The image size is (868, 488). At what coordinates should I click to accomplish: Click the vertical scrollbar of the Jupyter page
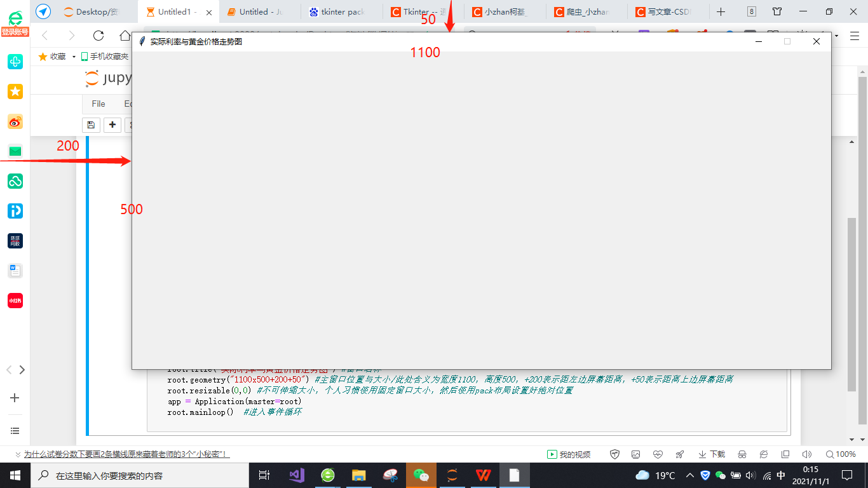[x=851, y=304]
